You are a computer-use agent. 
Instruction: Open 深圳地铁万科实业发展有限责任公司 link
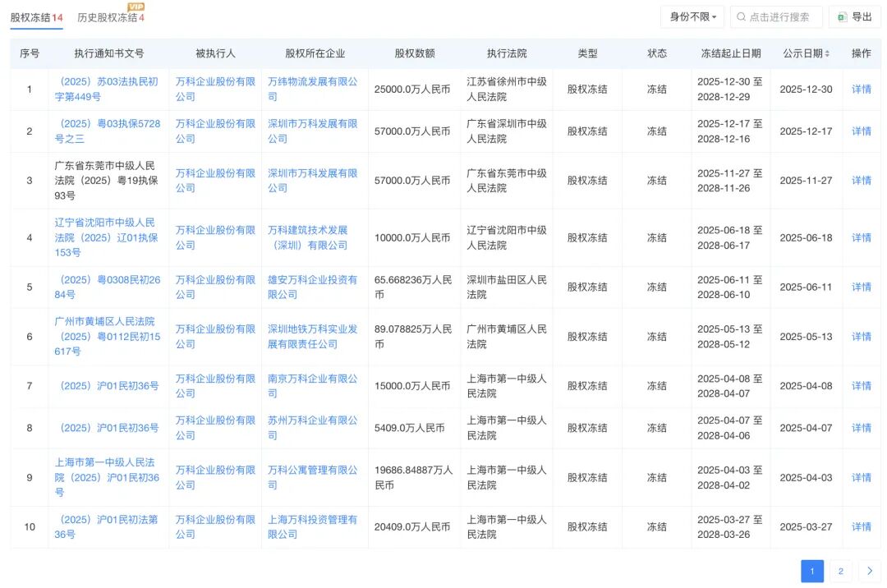pyautogui.click(x=312, y=337)
